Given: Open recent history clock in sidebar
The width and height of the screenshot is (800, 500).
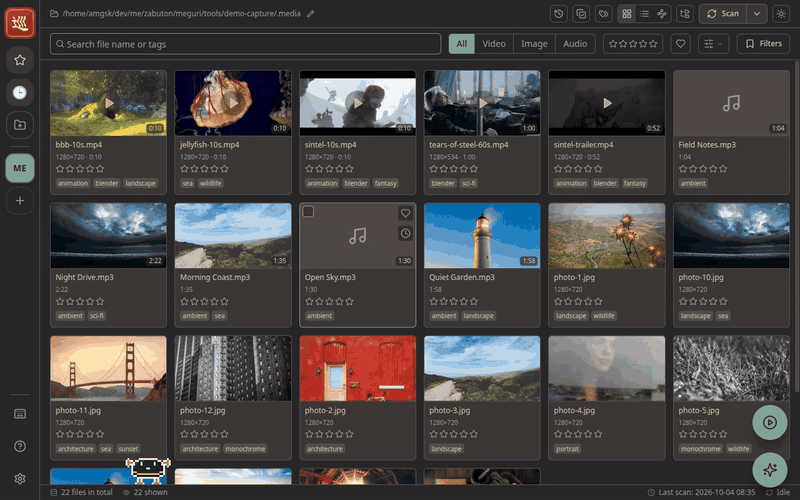Looking at the screenshot, I should pos(20,92).
